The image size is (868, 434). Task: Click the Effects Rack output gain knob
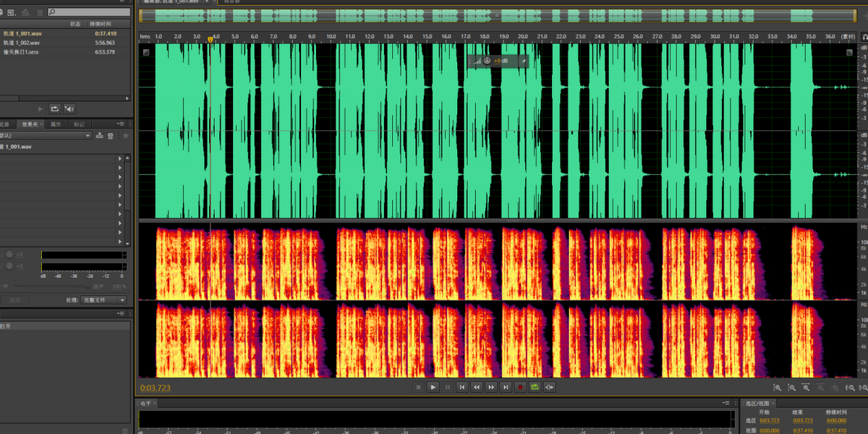click(x=9, y=267)
